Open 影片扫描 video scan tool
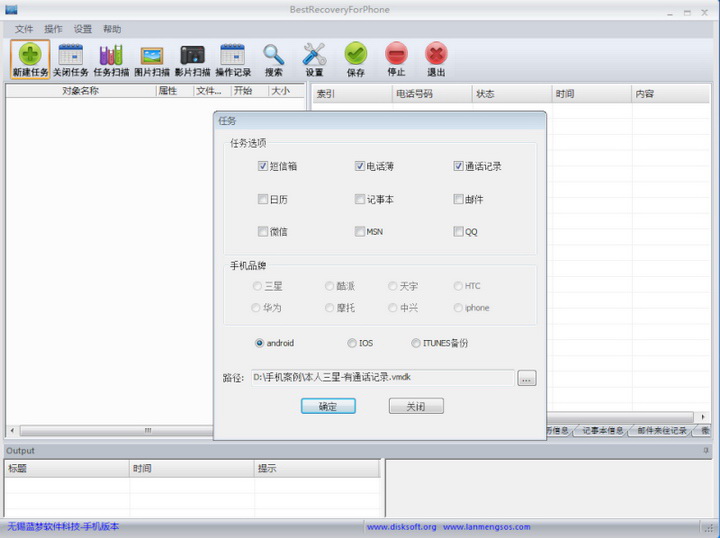Viewport: 720px width, 538px height. click(x=192, y=59)
